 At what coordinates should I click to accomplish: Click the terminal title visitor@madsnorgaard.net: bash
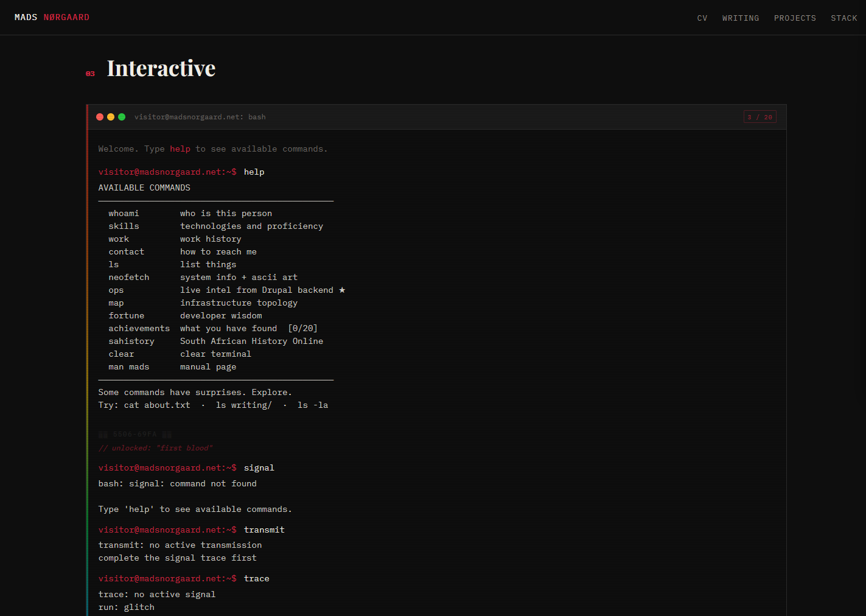click(x=200, y=117)
